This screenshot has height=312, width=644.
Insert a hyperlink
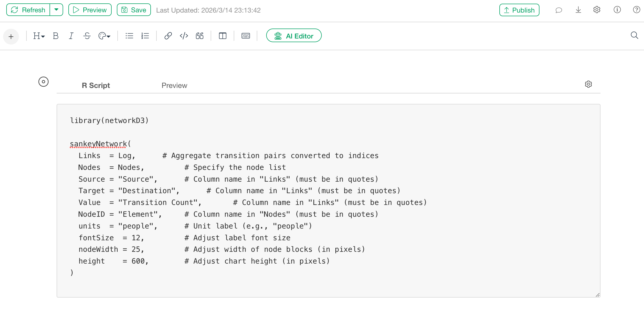[x=168, y=36]
